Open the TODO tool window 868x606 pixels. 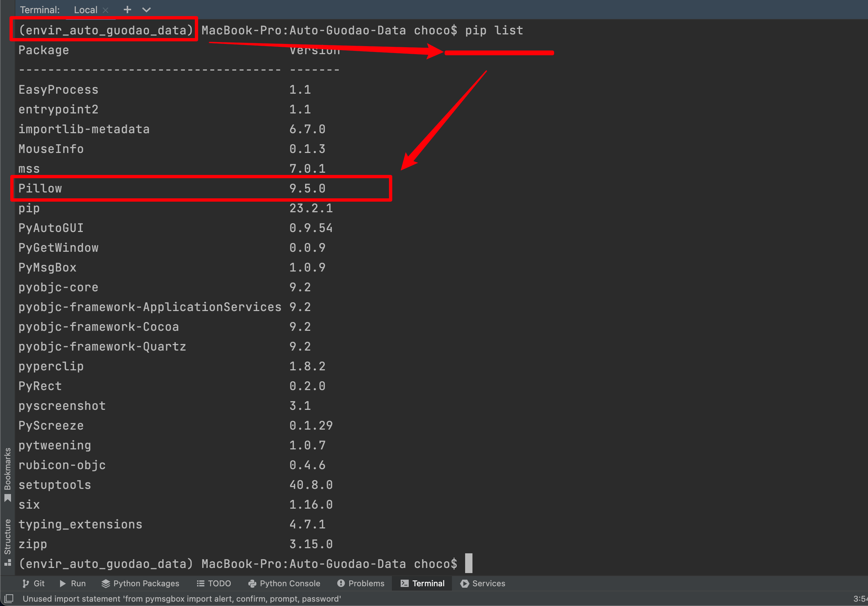[x=213, y=583]
